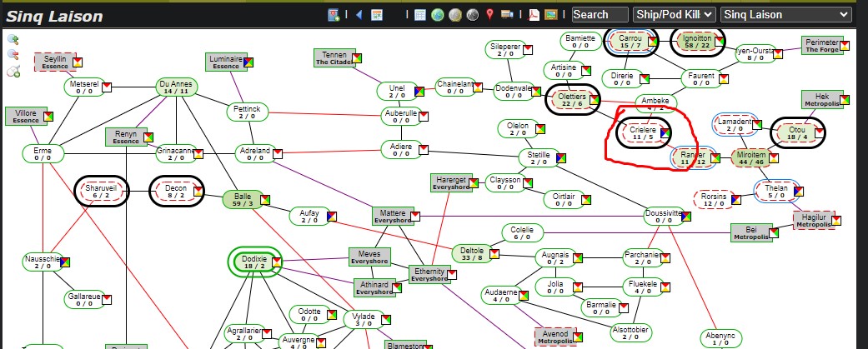868x349 pixels.
Task: Open the table list view icon
Action: click(x=420, y=15)
